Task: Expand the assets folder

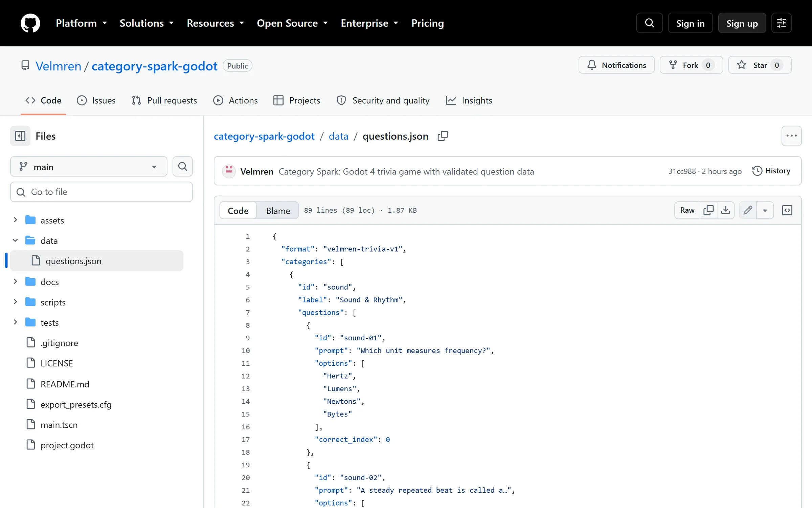Action: (x=15, y=220)
